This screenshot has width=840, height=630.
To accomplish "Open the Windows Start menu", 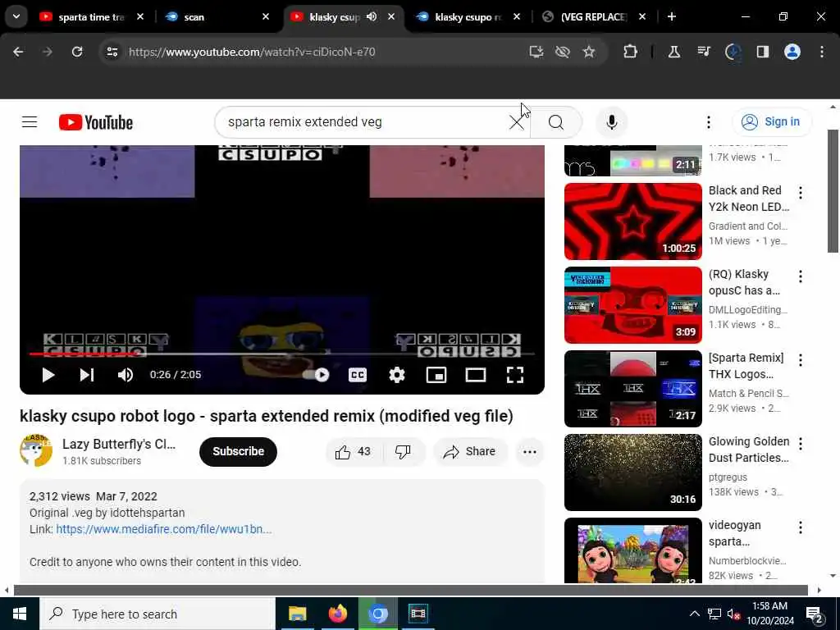I will (20, 614).
